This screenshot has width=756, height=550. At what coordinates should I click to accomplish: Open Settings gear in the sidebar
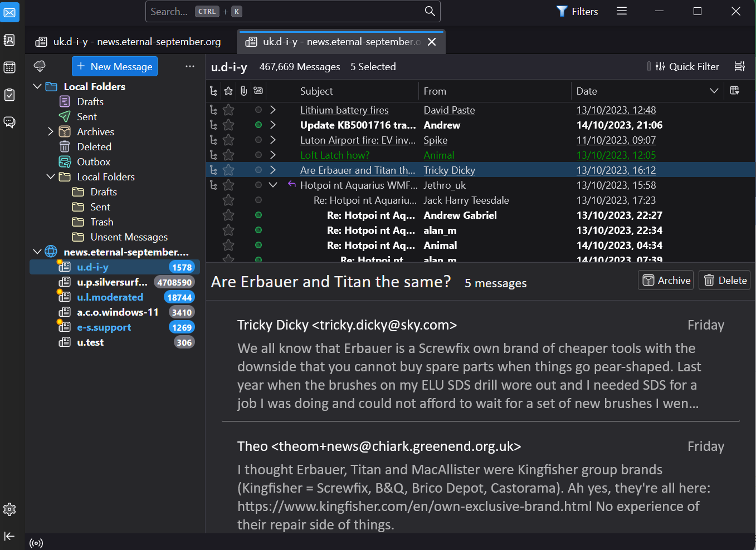(9, 509)
